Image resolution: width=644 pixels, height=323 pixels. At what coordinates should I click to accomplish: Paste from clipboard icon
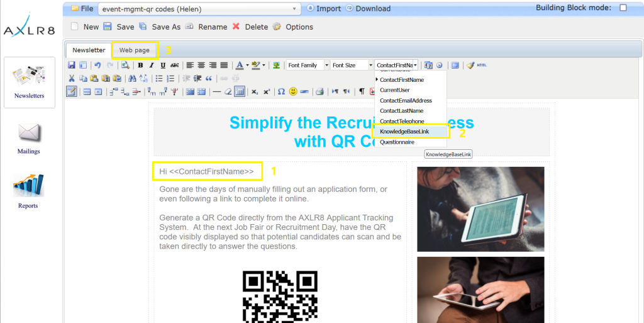pos(94,78)
